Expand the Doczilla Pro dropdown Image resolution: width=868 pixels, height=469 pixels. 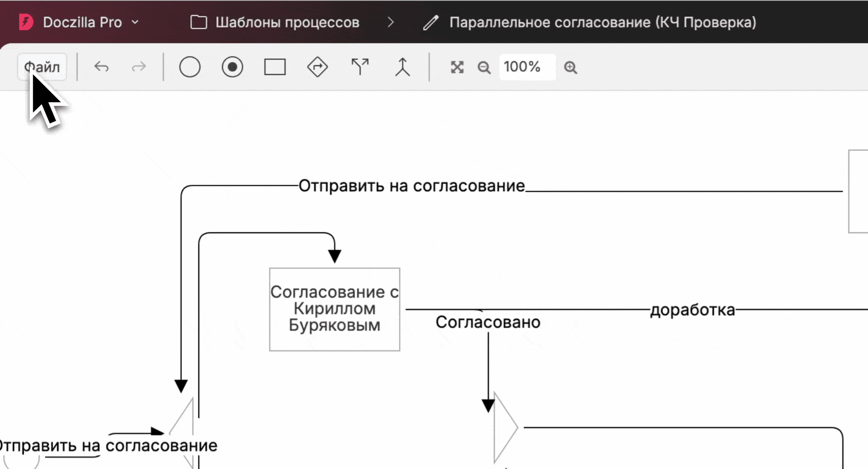click(135, 22)
